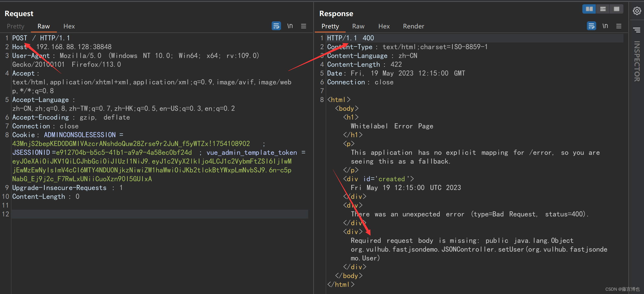Open the Request panel options menu
Image resolution: width=644 pixels, height=294 pixels.
click(x=304, y=26)
